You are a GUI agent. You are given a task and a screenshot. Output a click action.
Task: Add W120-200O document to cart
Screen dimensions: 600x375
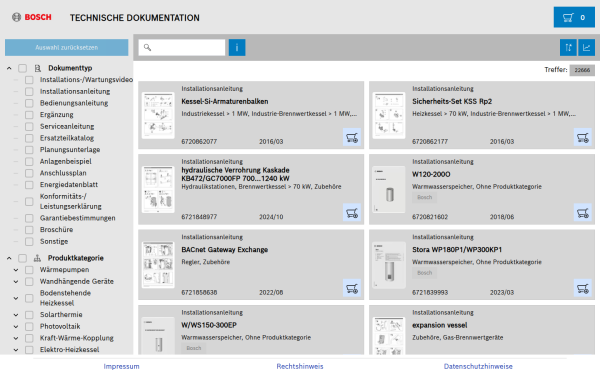pos(582,213)
